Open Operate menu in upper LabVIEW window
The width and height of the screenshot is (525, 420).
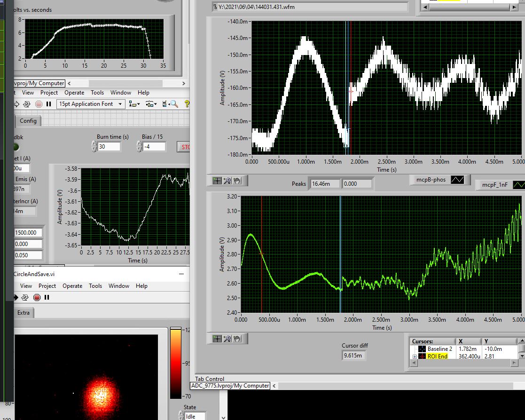(74, 93)
